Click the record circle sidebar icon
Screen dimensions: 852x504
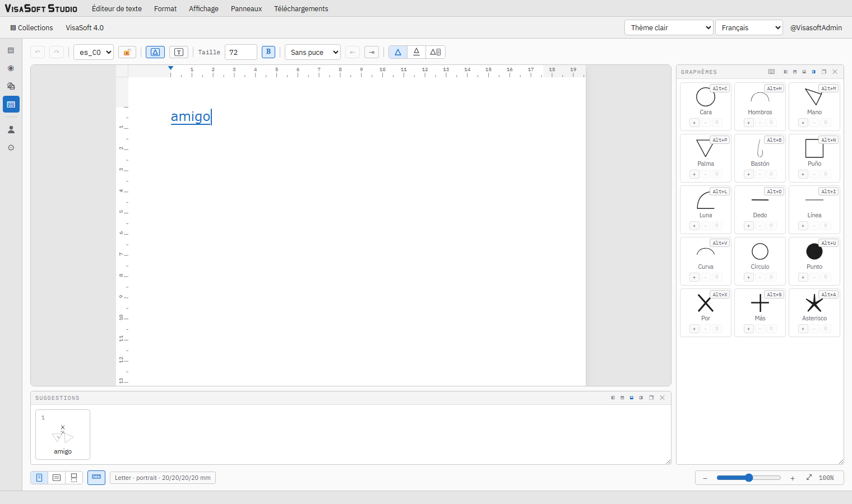pyautogui.click(x=11, y=68)
